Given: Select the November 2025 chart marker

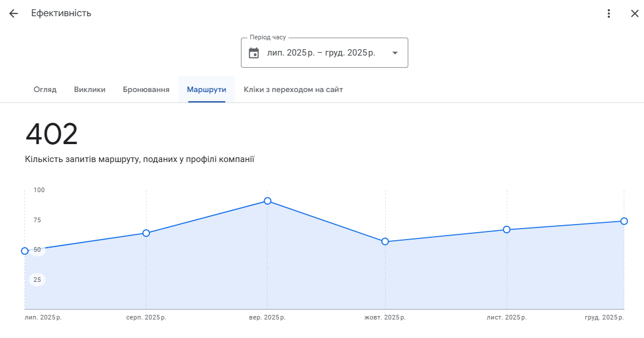Looking at the screenshot, I should point(507,229).
